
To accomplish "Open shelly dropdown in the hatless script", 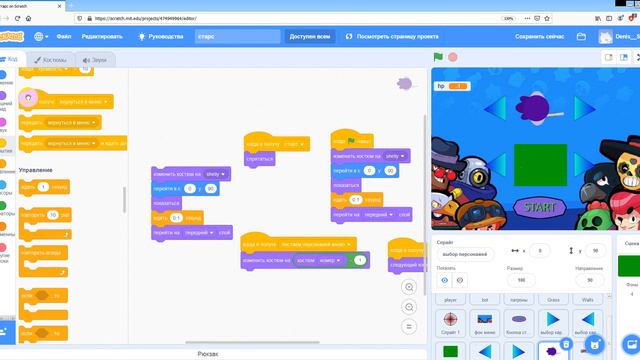I will pos(216,174).
